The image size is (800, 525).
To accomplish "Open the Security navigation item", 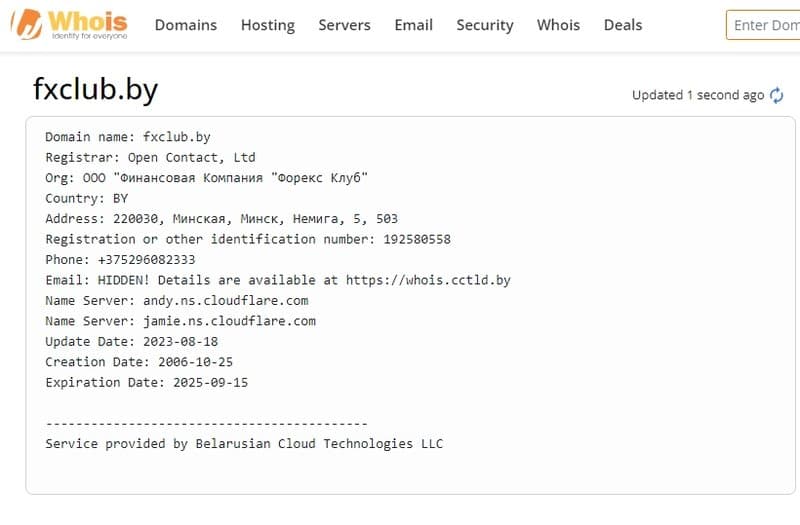I will 484,25.
